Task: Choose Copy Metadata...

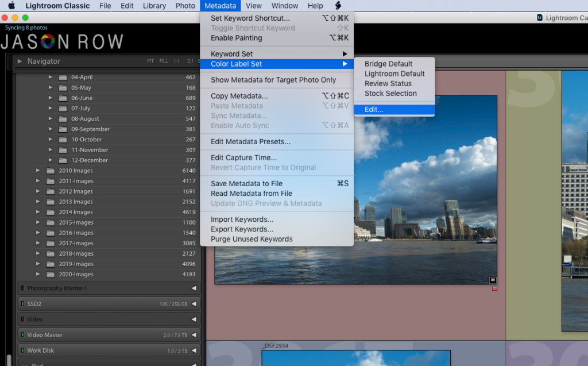Action: tap(277, 96)
